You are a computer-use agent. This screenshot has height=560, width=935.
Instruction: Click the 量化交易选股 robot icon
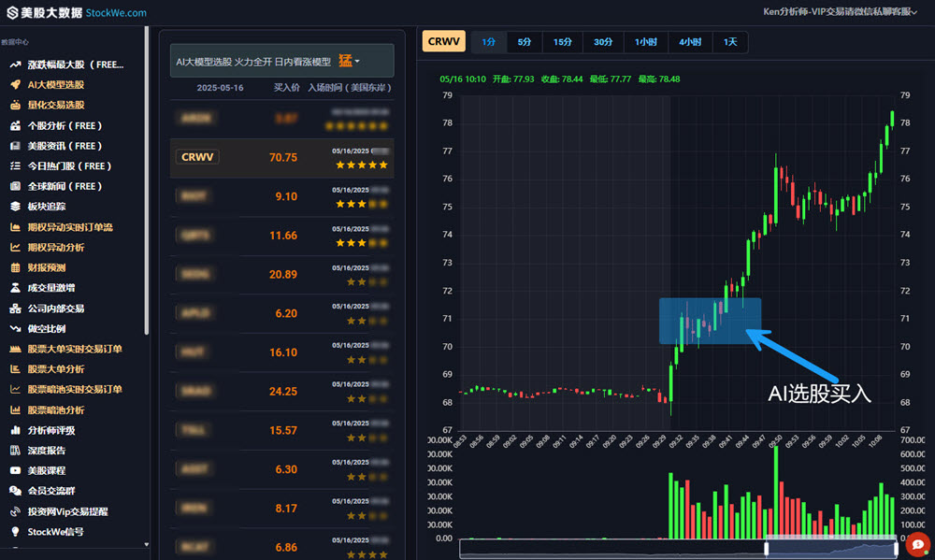point(15,105)
